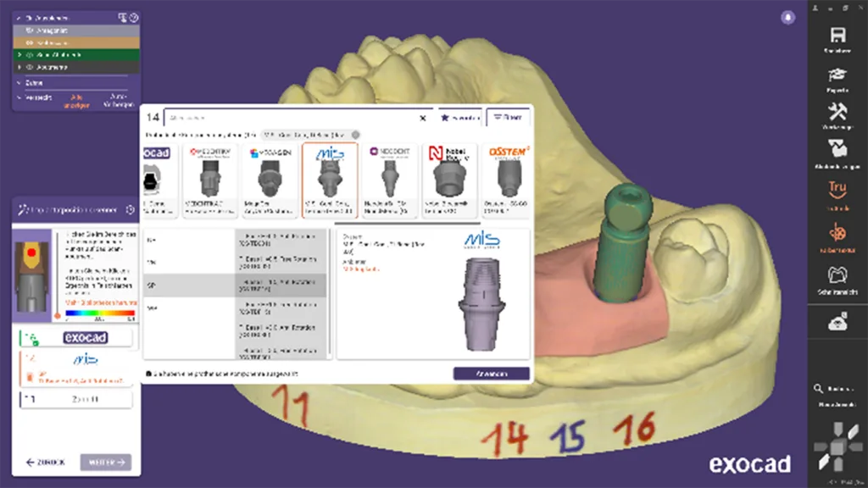The width and height of the screenshot is (868, 488).
Task: Click the platform list vertical scrollbar
Action: point(330,293)
